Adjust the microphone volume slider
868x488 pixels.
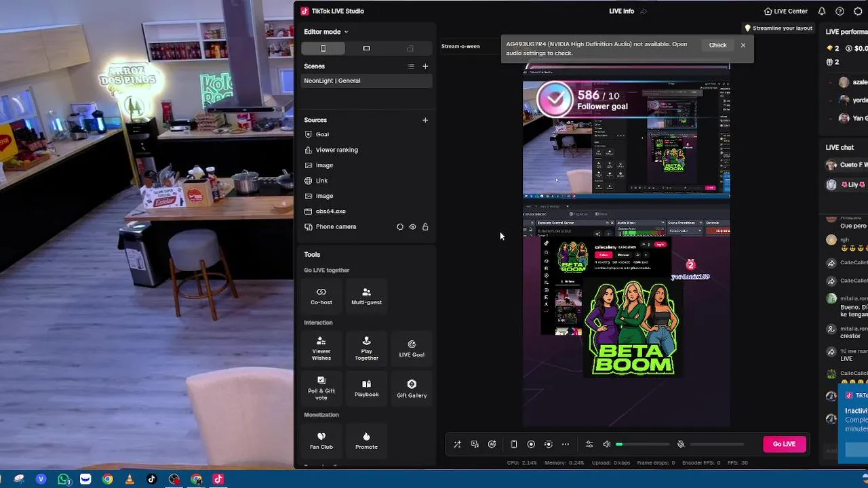[x=717, y=445]
